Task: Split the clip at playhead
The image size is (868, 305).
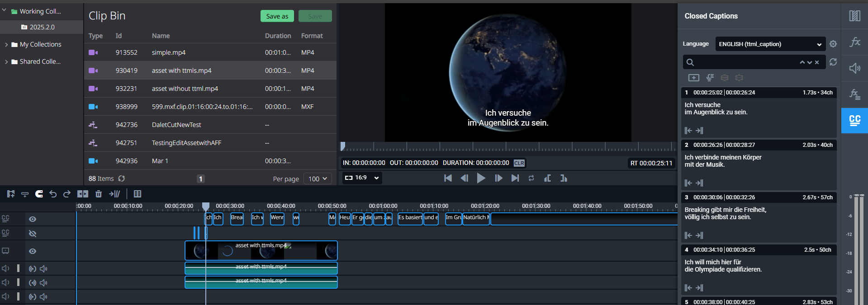Action: pos(83,194)
